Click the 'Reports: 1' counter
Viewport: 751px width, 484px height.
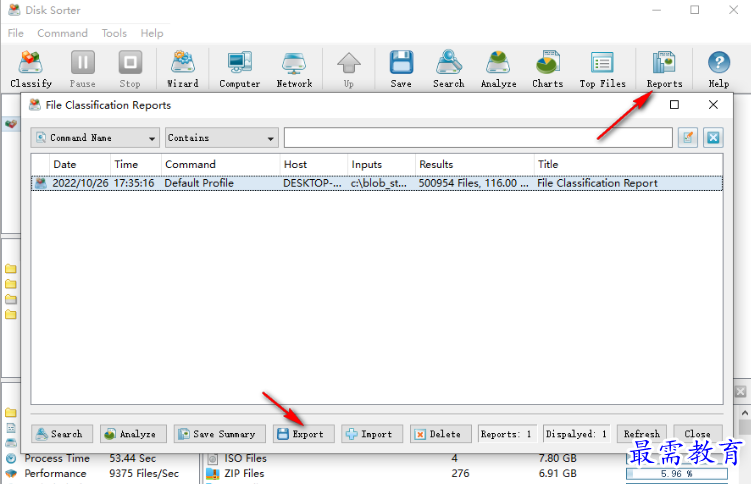coord(506,434)
